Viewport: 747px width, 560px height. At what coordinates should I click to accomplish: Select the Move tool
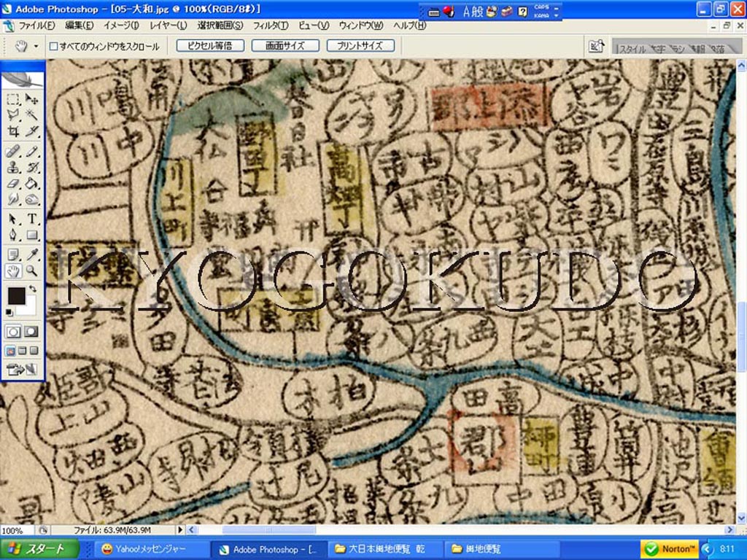coord(31,99)
